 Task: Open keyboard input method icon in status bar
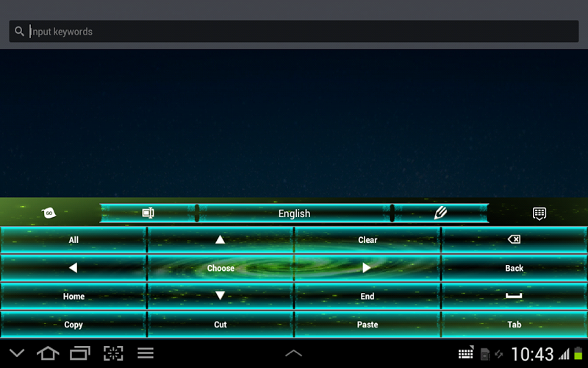click(466, 353)
